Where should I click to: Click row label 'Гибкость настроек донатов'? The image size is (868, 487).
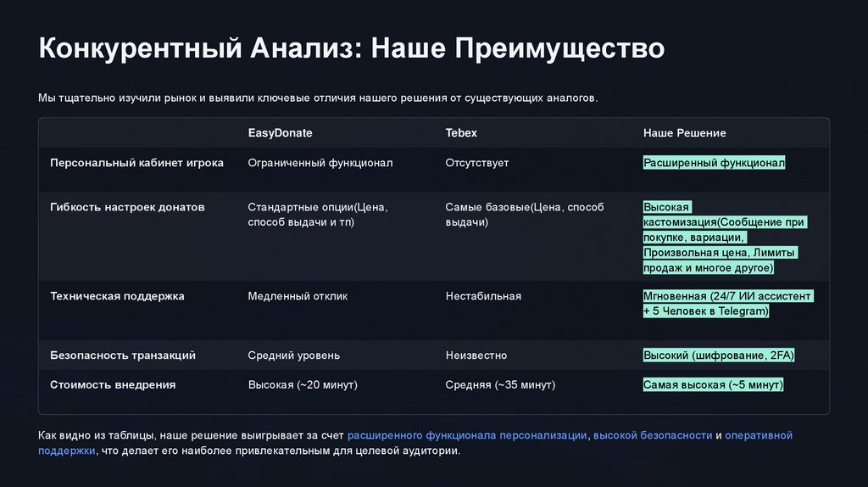127,207
